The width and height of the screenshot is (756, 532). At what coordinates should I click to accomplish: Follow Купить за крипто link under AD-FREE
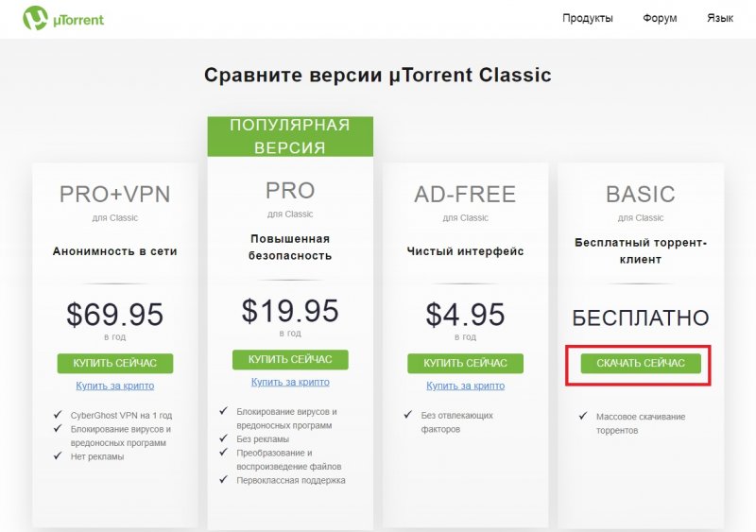pyautogui.click(x=465, y=386)
